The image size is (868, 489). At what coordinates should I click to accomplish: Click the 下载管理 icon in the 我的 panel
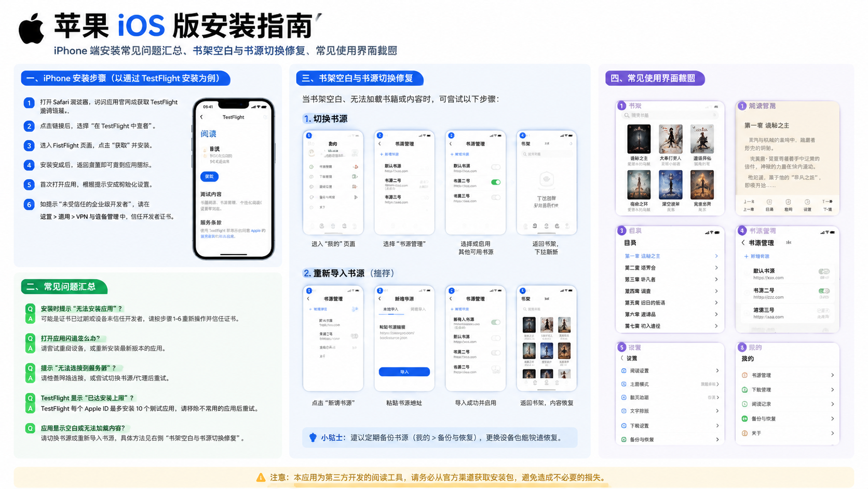pos(745,390)
